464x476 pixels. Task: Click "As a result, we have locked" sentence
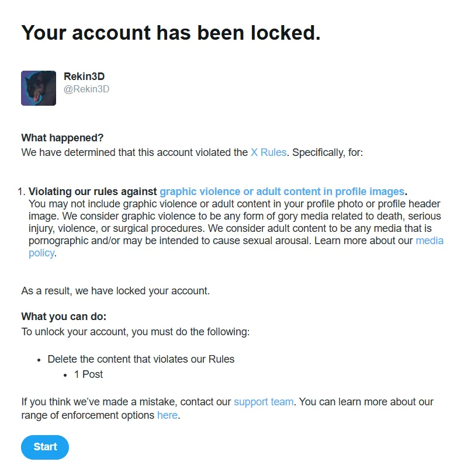click(115, 291)
